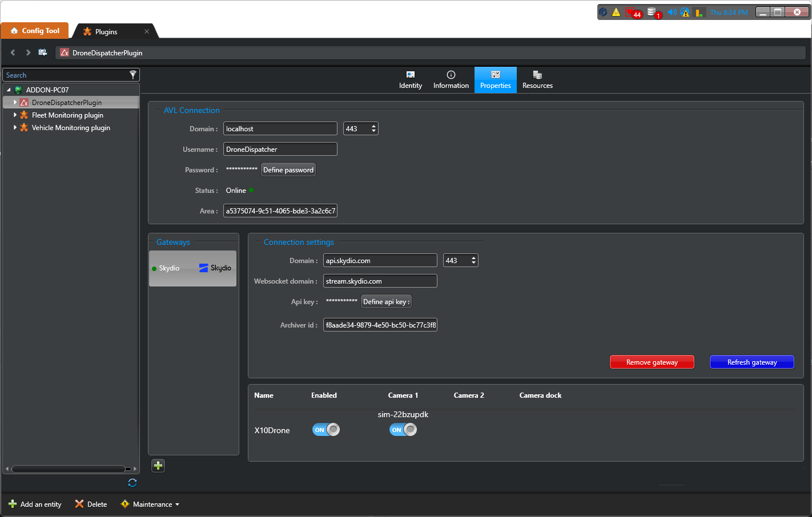This screenshot has height=517, width=812.
Task: Click the volume icon in the notification tray
Action: (x=672, y=11)
